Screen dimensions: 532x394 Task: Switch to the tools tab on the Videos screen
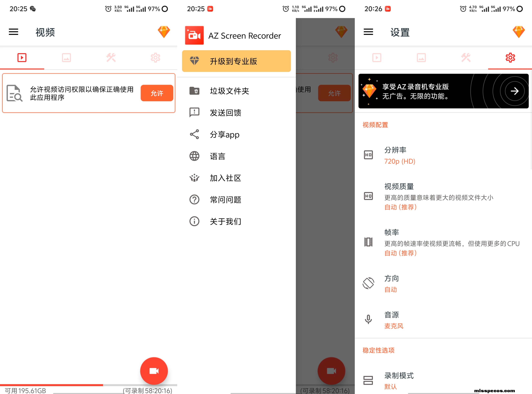(x=111, y=58)
